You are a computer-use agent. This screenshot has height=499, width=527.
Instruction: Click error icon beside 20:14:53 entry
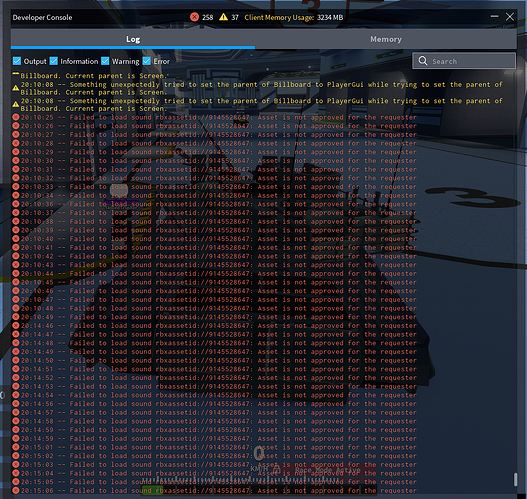coord(15,386)
